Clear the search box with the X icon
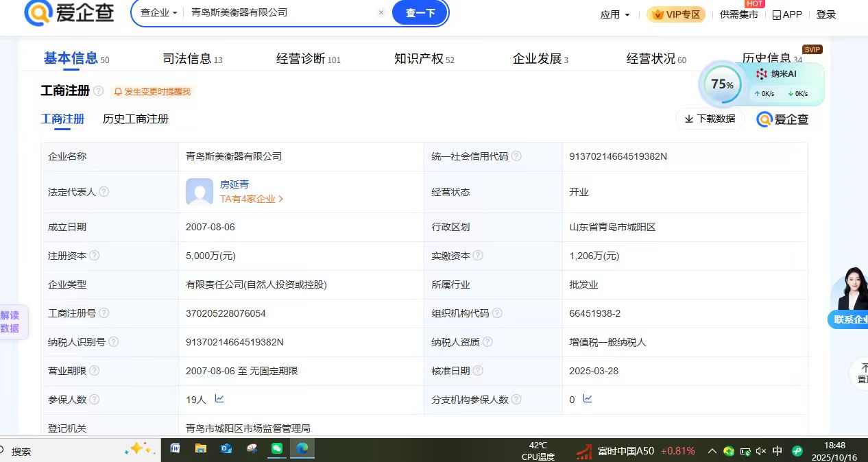 [x=381, y=13]
